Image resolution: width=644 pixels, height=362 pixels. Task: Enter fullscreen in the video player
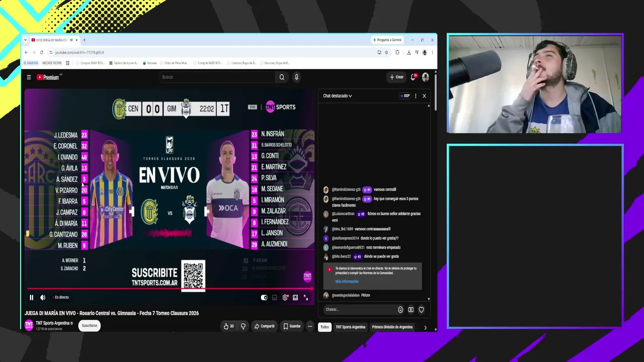click(x=305, y=297)
